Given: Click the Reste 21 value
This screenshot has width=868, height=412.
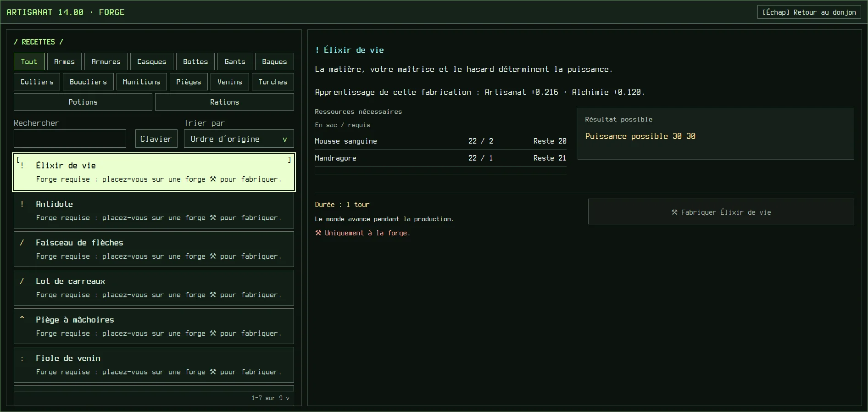Looking at the screenshot, I should [x=550, y=158].
